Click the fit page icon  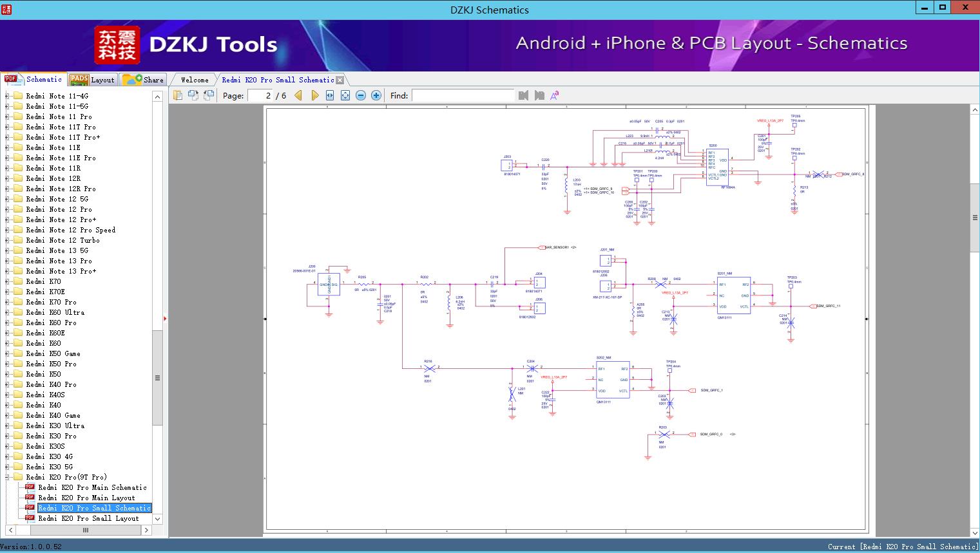[x=345, y=95]
